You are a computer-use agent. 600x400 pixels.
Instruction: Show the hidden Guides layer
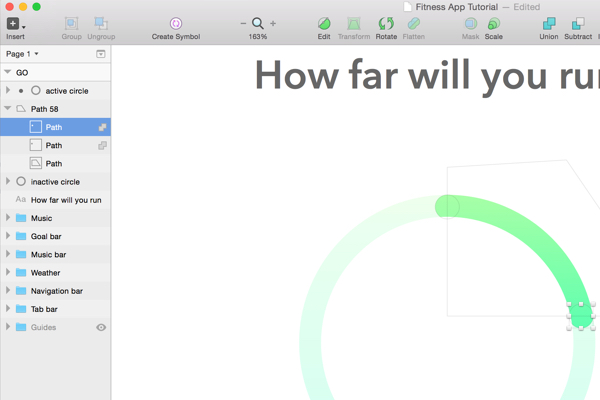pos(101,327)
